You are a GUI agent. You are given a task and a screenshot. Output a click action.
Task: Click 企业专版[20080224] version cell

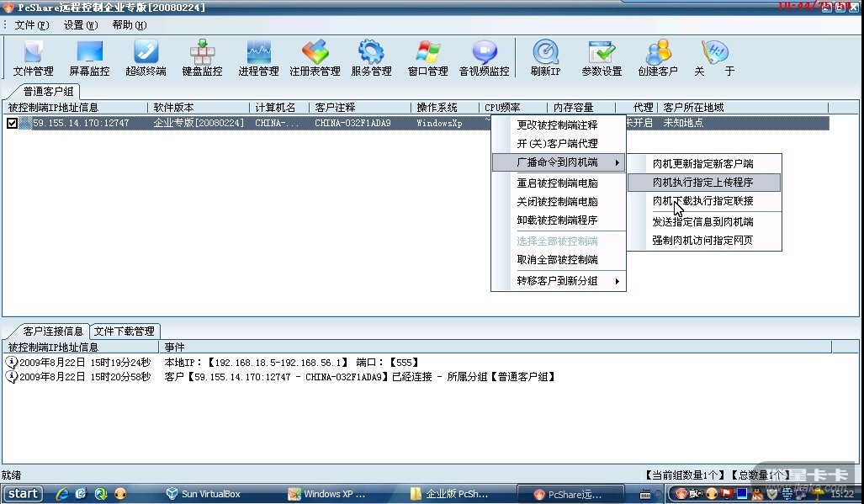pyautogui.click(x=199, y=123)
